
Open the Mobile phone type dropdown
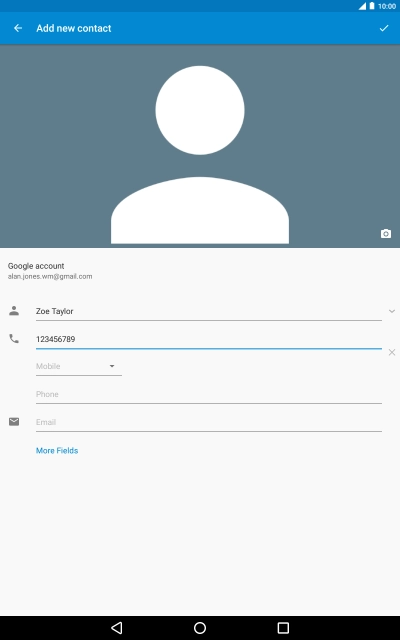[79, 367]
